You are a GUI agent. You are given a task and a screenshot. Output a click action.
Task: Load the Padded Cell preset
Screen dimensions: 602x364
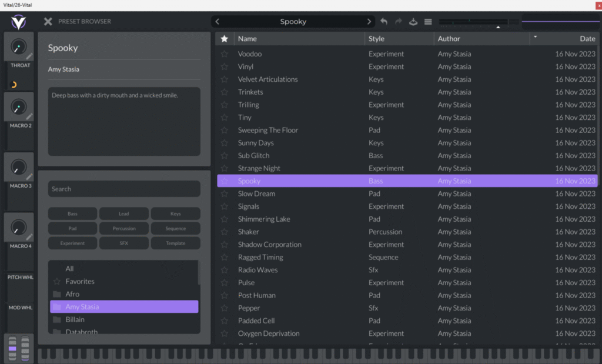click(407, 320)
